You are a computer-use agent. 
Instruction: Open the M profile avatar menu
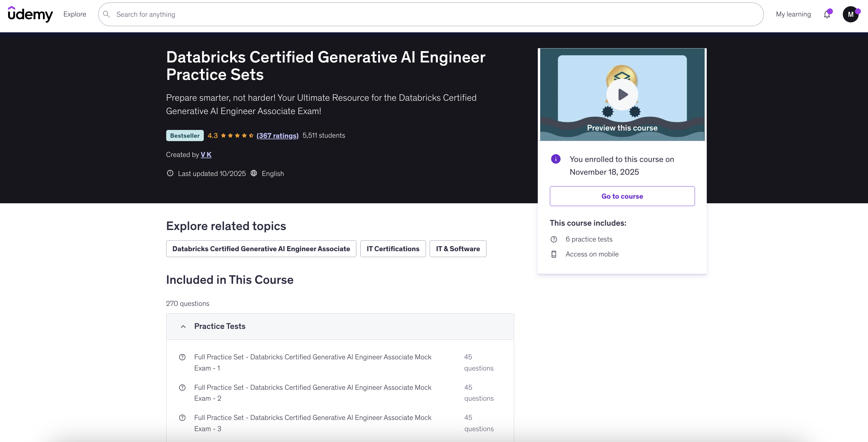851,15
